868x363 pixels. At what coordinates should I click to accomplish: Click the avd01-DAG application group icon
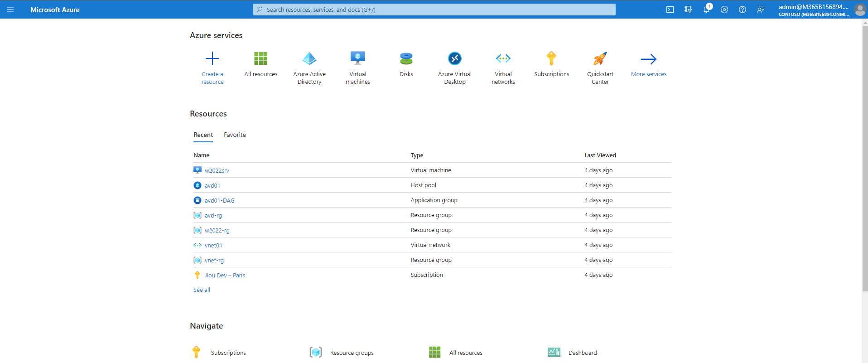click(198, 200)
